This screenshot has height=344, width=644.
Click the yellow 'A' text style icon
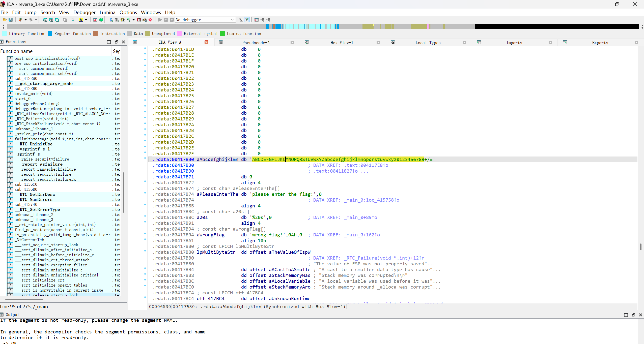(81, 20)
